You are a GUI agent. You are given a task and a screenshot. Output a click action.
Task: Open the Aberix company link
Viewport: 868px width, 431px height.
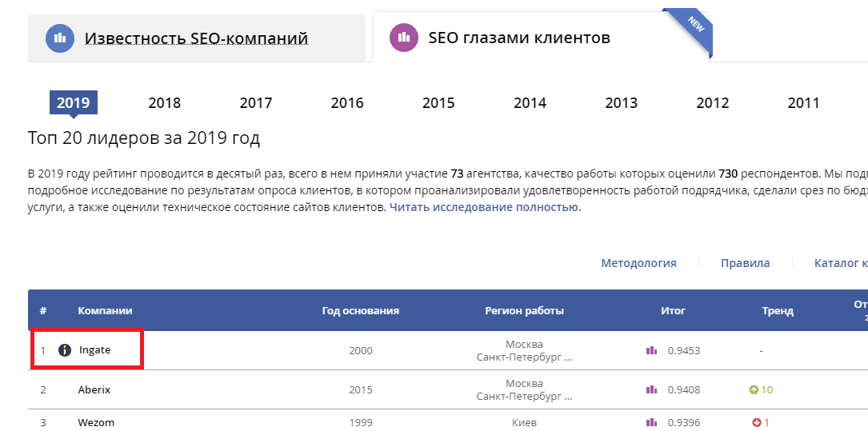pos(94,390)
